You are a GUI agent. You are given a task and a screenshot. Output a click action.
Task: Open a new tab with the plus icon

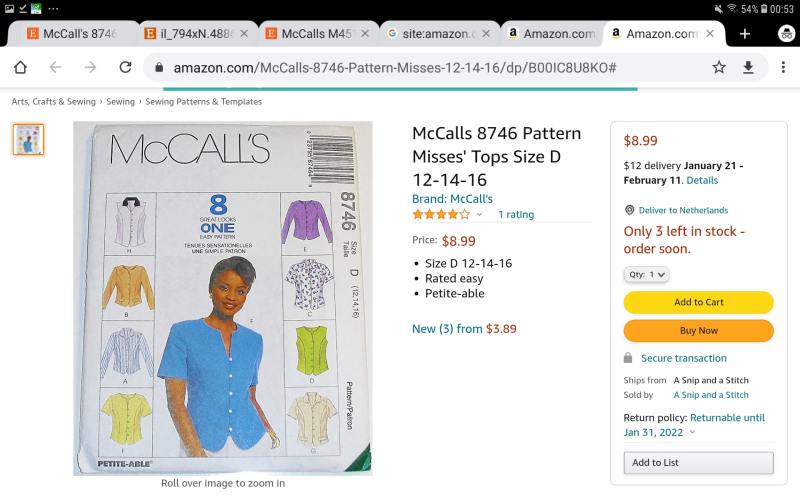click(x=745, y=33)
